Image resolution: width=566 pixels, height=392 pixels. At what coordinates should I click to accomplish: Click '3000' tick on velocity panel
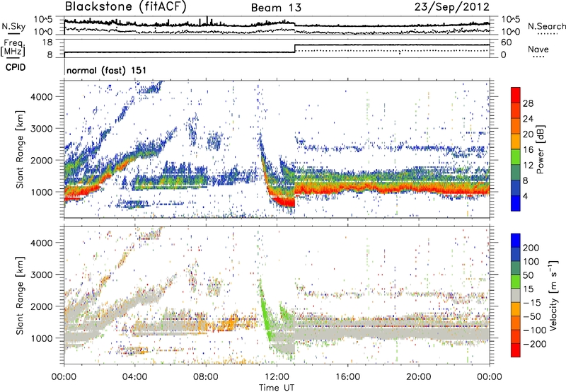pos(42,275)
